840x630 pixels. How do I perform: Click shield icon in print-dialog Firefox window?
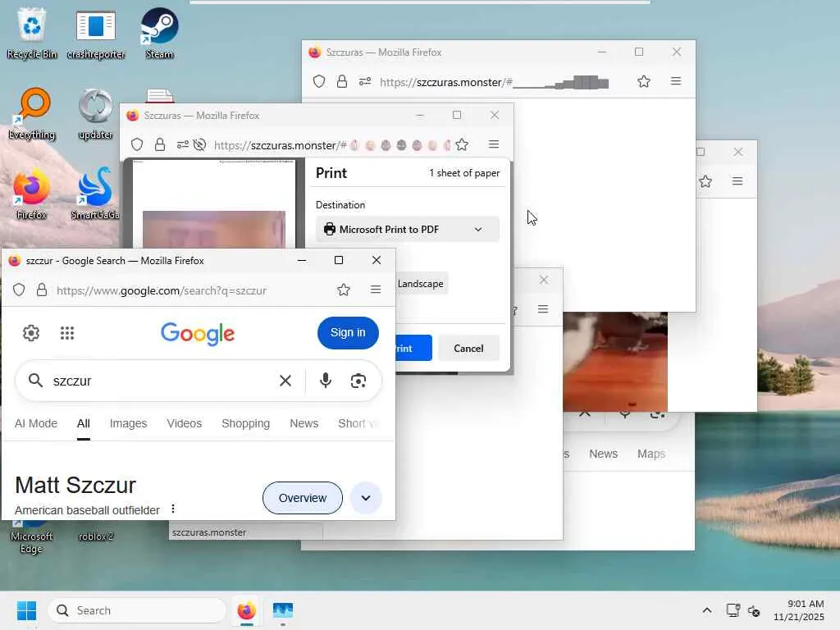pos(137,144)
